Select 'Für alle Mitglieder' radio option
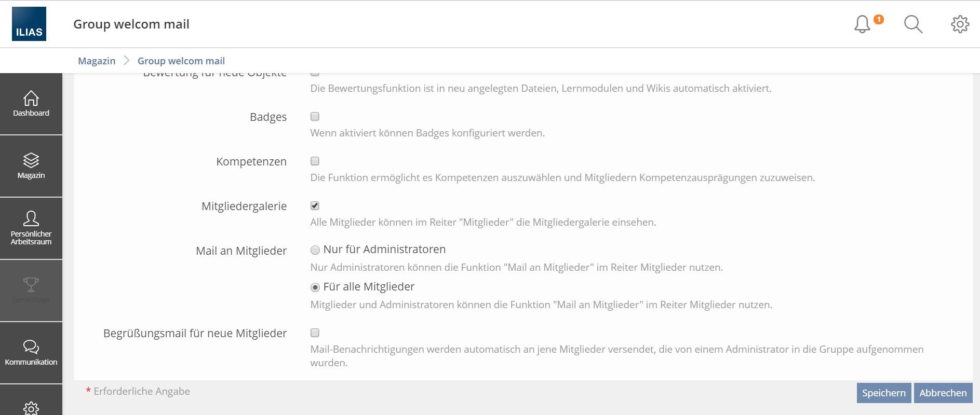Screen dimensions: 980x415 (315, 287)
